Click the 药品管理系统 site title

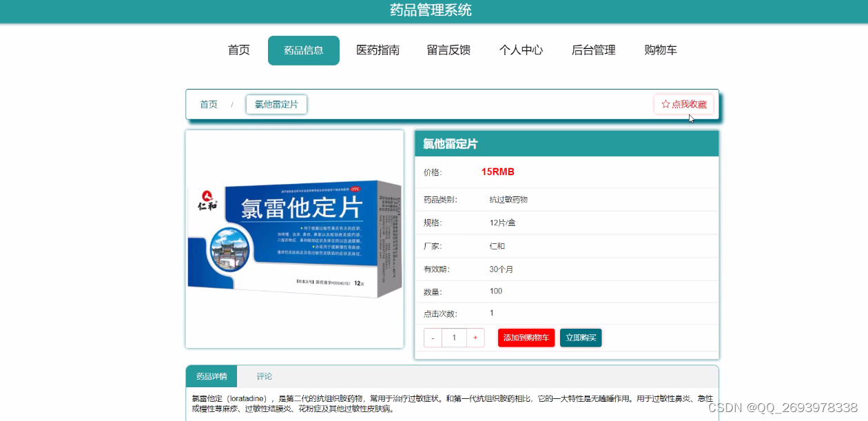434,11
